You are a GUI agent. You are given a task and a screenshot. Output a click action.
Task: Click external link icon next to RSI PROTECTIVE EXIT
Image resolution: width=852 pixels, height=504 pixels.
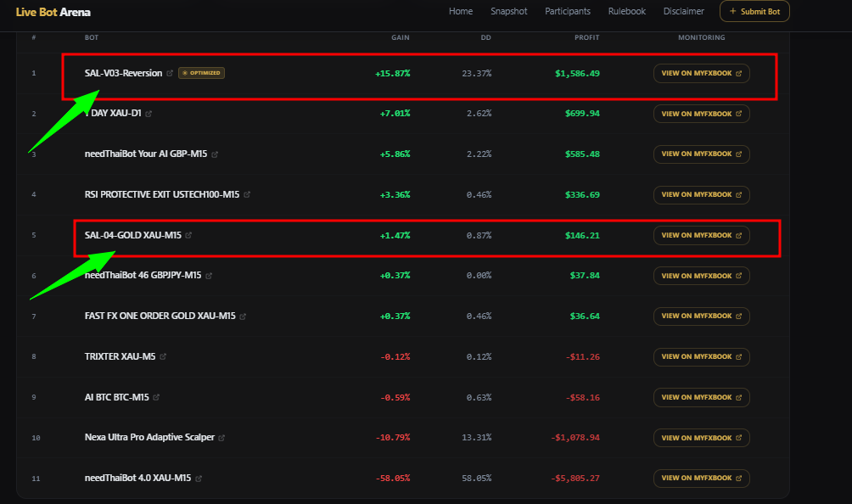pos(247,195)
